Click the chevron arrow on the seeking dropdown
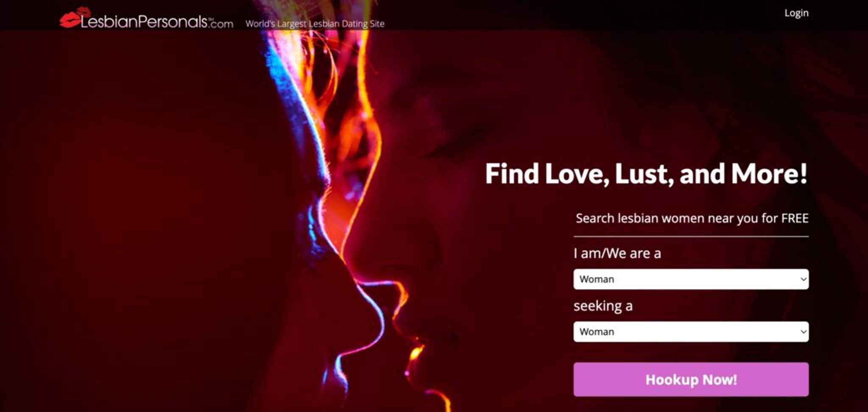The width and height of the screenshot is (868, 412). [x=803, y=332]
